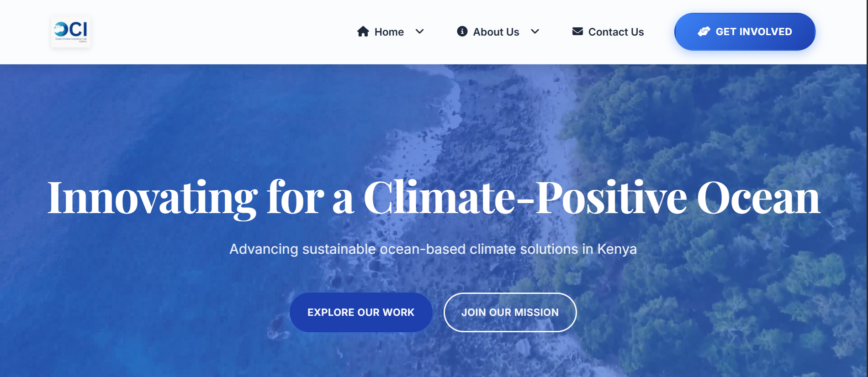868x377 pixels.
Task: Click the envelope icon beside Contact Us
Action: [x=577, y=31]
